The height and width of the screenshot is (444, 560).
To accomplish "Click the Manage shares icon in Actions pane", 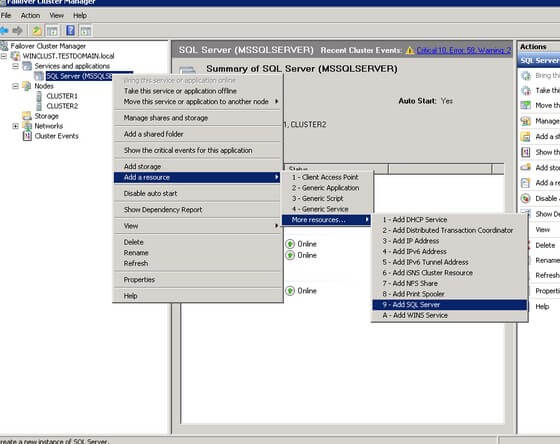I will tap(526, 121).
